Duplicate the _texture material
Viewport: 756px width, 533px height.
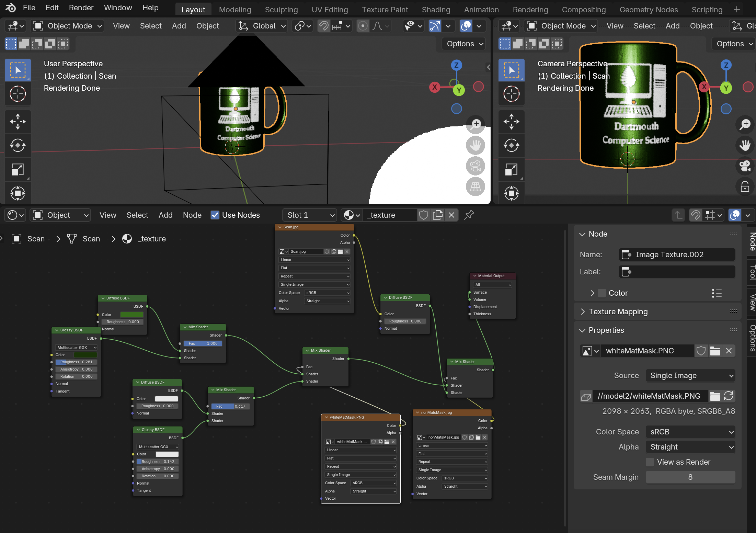[x=438, y=215]
